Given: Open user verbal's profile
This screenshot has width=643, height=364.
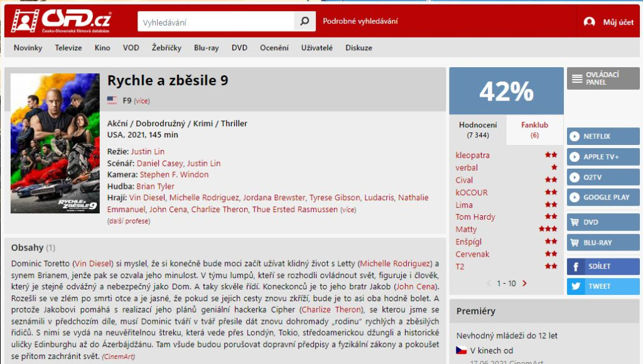Looking at the screenshot, I should (467, 168).
